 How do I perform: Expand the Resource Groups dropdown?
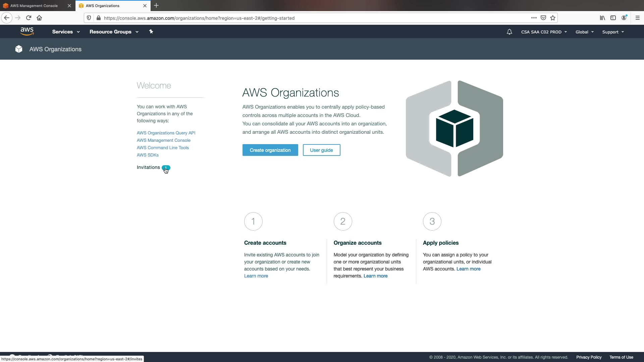click(x=114, y=32)
